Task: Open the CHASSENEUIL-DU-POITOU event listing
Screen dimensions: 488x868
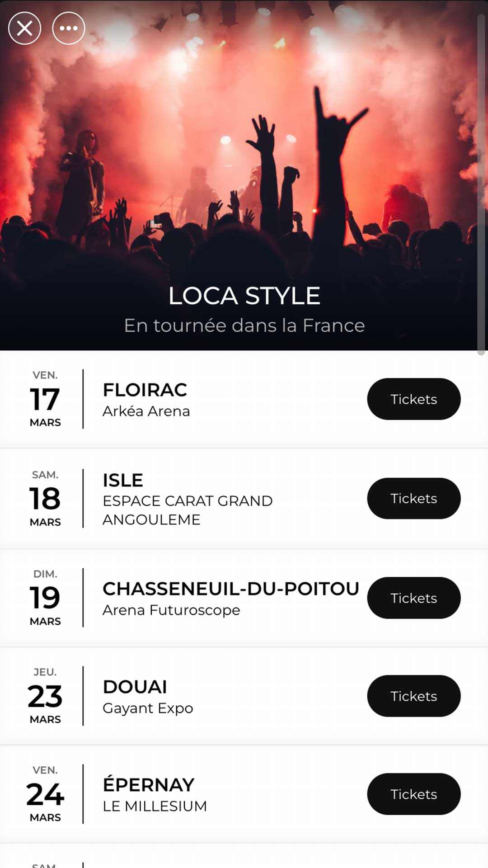Action: pyautogui.click(x=231, y=589)
